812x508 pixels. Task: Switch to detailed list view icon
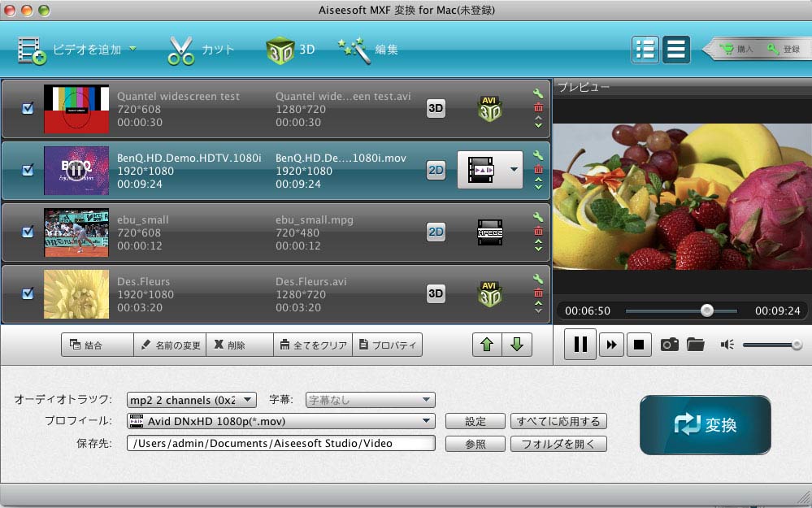[645, 50]
